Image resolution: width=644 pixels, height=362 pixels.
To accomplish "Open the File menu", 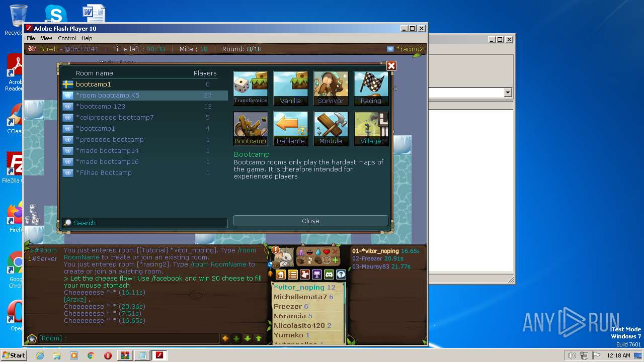I will pyautogui.click(x=31, y=38).
